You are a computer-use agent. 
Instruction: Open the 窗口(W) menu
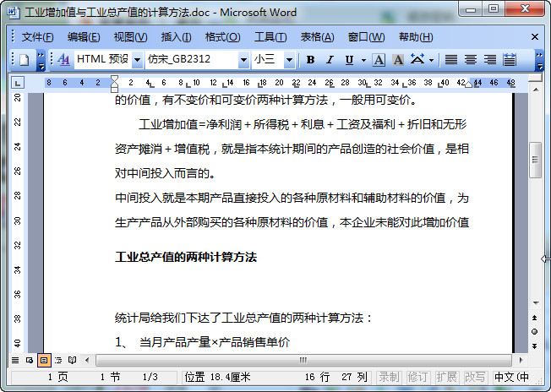(x=366, y=37)
